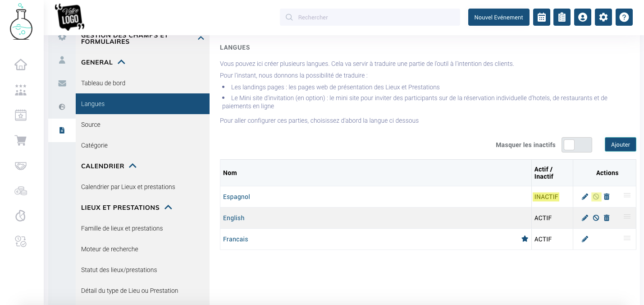The width and height of the screenshot is (644, 305).
Task: Open the calendar icon in top toolbar
Action: pyautogui.click(x=542, y=17)
